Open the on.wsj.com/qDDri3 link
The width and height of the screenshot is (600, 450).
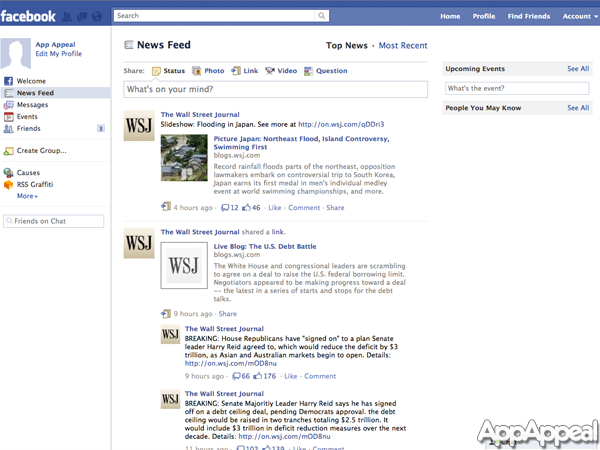341,124
